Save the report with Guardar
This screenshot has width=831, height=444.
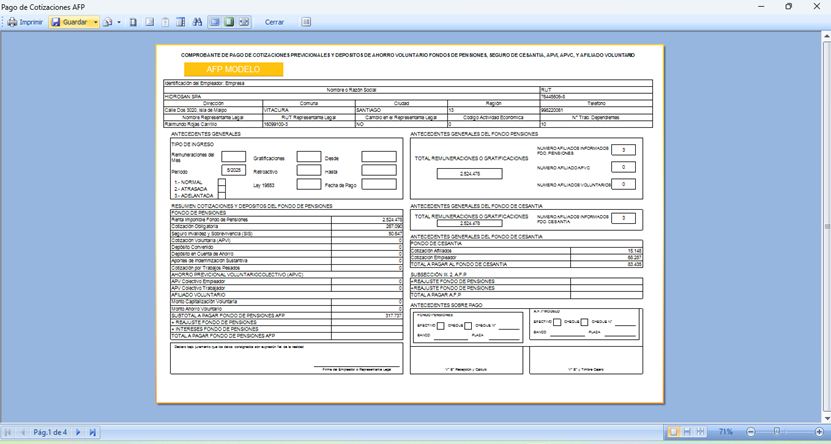(69, 22)
